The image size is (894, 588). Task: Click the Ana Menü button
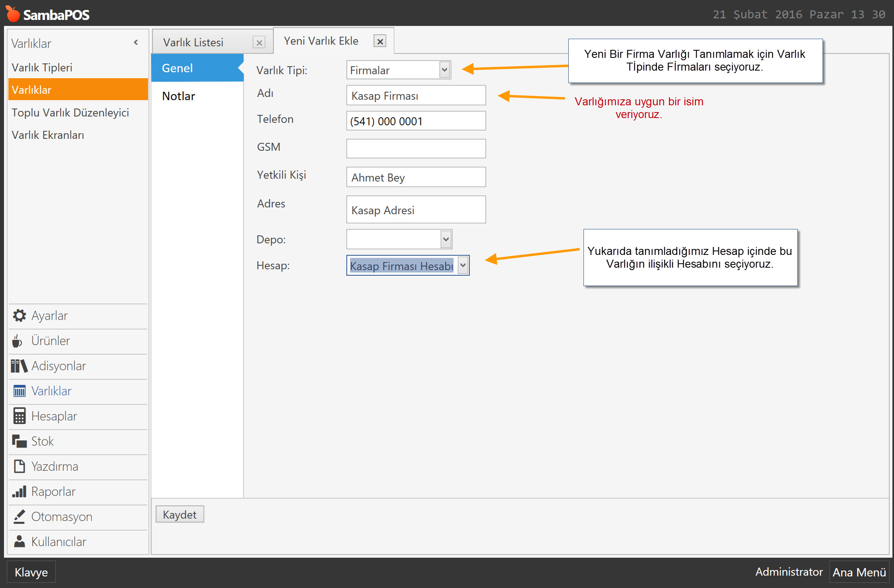pyautogui.click(x=859, y=572)
